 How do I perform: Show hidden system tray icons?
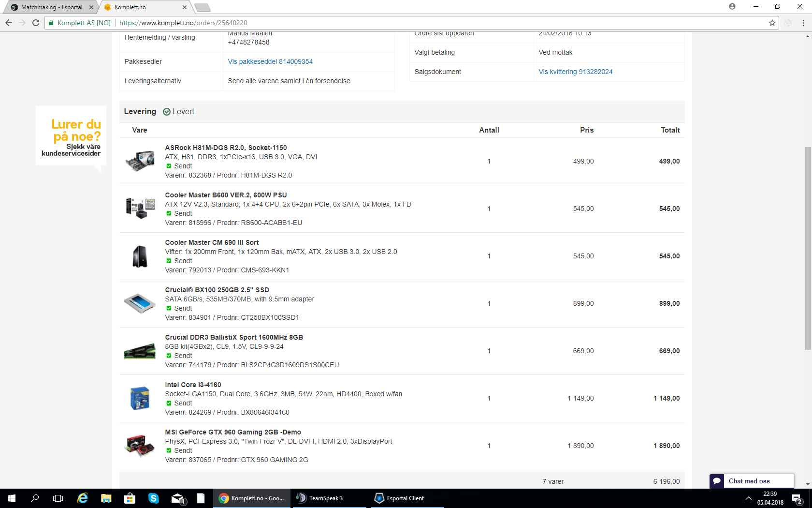(749, 498)
